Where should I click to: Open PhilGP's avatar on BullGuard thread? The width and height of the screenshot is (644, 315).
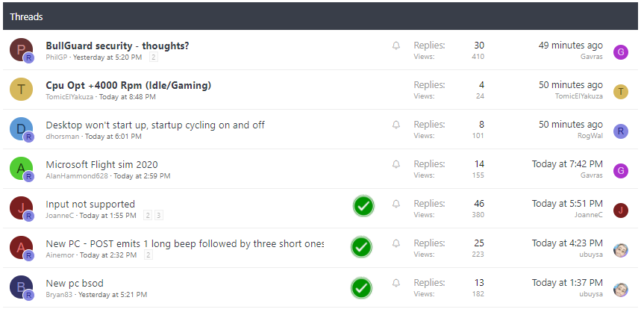[x=21, y=50]
